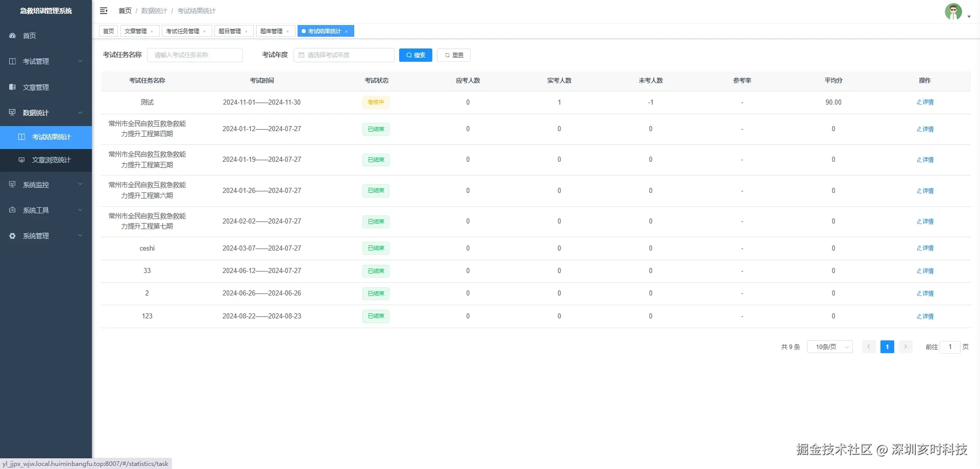The height and width of the screenshot is (469, 980).
Task: Click the 共 9 条 total count
Action: [x=791, y=347]
